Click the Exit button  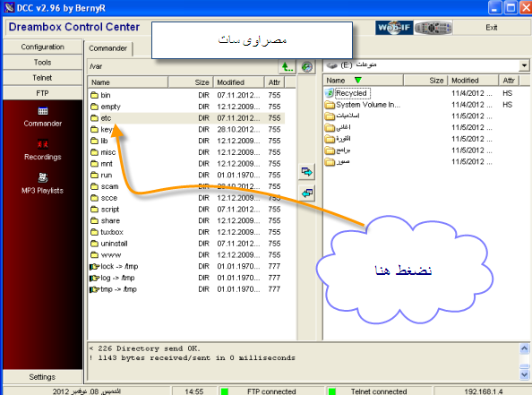click(492, 28)
